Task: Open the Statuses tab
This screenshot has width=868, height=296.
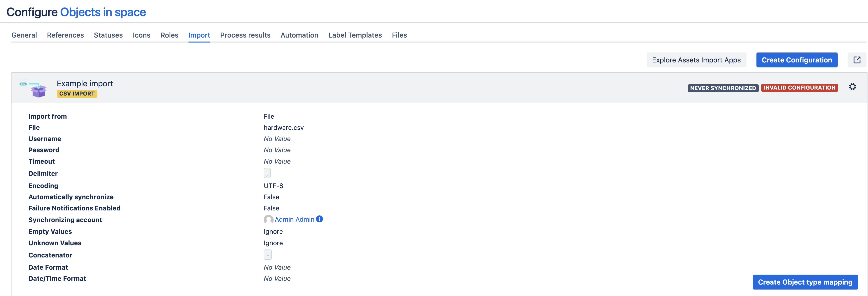Action: [x=108, y=35]
